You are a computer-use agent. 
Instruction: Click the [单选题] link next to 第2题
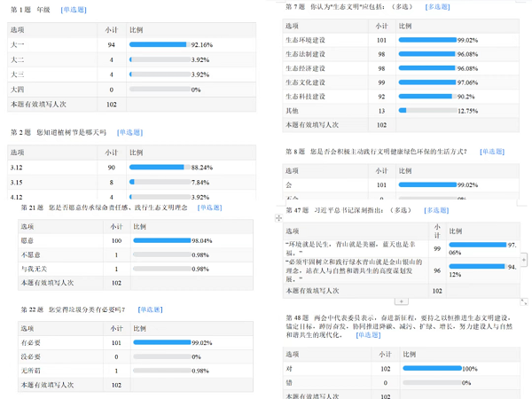129,132
